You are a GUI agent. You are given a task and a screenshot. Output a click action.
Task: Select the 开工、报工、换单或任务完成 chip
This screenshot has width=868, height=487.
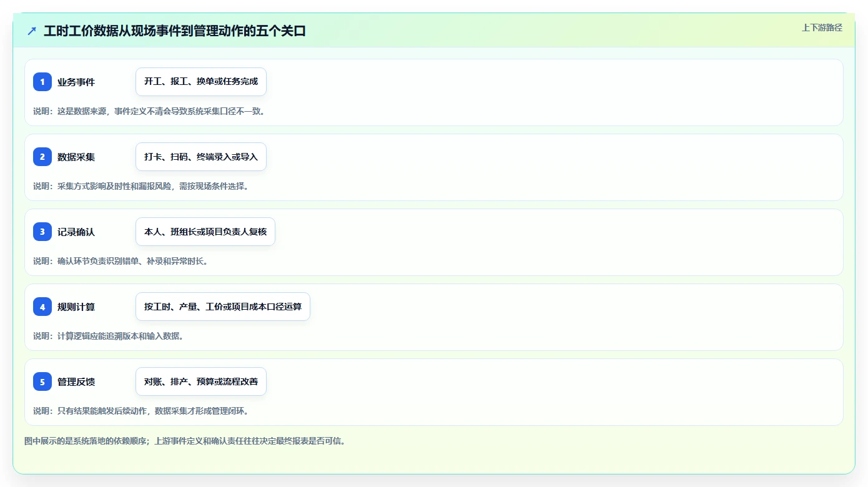pyautogui.click(x=201, y=82)
